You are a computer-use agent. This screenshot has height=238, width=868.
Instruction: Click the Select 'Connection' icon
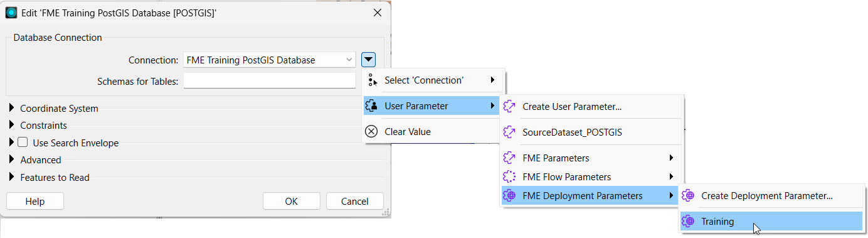[x=372, y=80]
